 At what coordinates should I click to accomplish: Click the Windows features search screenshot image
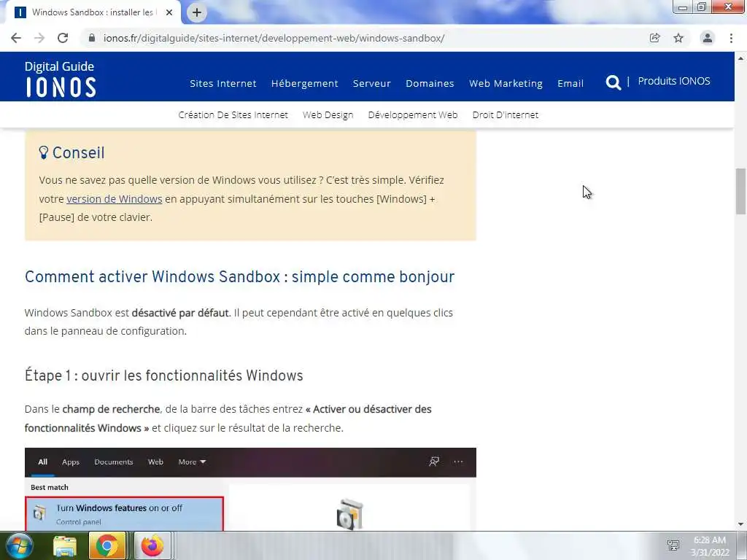pyautogui.click(x=251, y=489)
